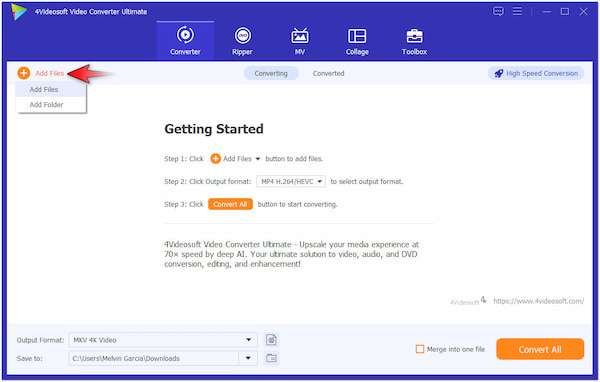Enable High Speed Conversion
The width and height of the screenshot is (600, 382).
point(536,73)
